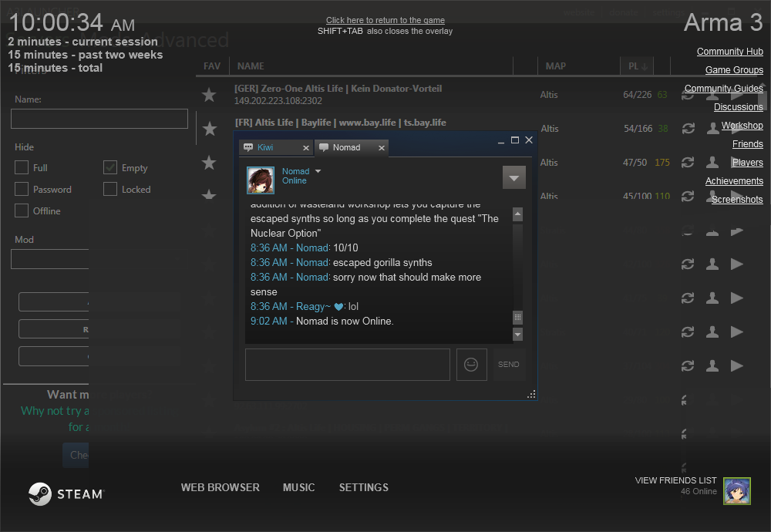
Task: Select the Zero-One Altis Life server name
Action: pyautogui.click(x=338, y=89)
